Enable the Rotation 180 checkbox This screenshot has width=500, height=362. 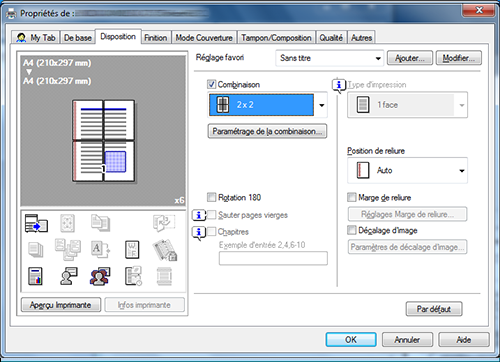(x=211, y=197)
